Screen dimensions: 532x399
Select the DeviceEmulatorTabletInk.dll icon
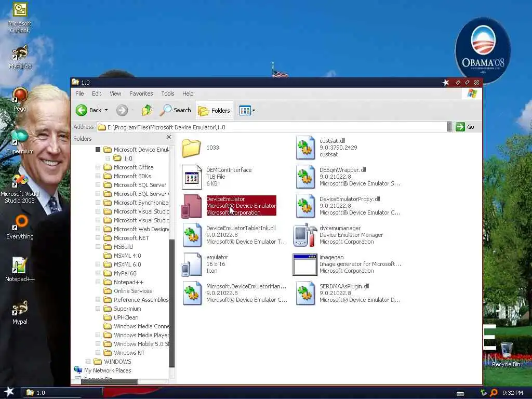pyautogui.click(x=192, y=235)
